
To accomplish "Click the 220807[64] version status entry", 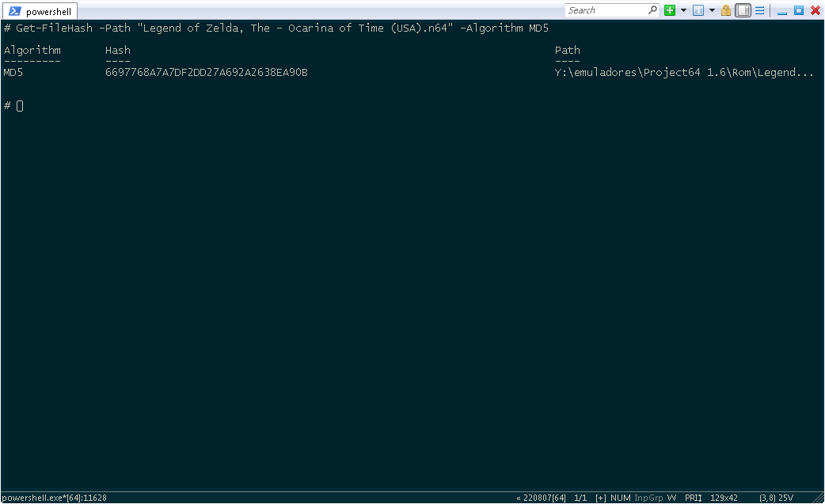I will click(542, 498).
